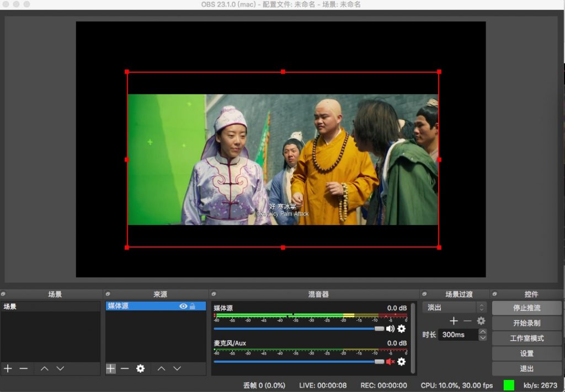Screen dimensions: 565x392
Task: Toggle lock on 媒体源 source
Action: pyautogui.click(x=193, y=306)
